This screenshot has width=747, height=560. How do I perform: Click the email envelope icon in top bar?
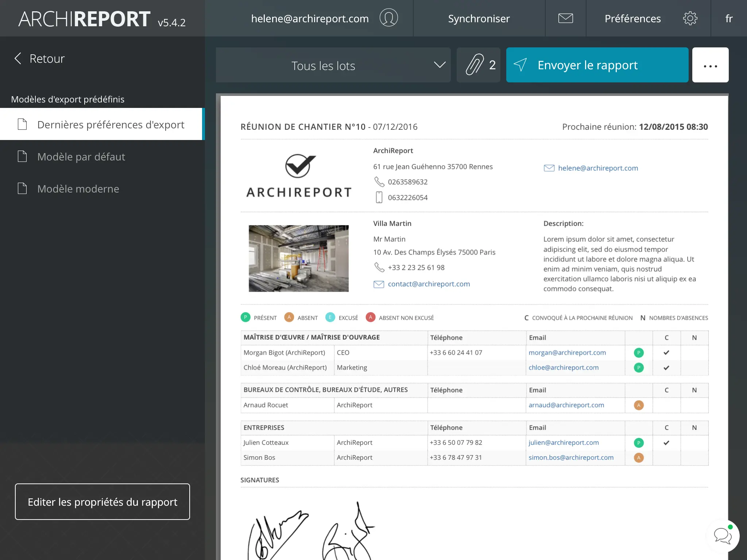click(565, 18)
